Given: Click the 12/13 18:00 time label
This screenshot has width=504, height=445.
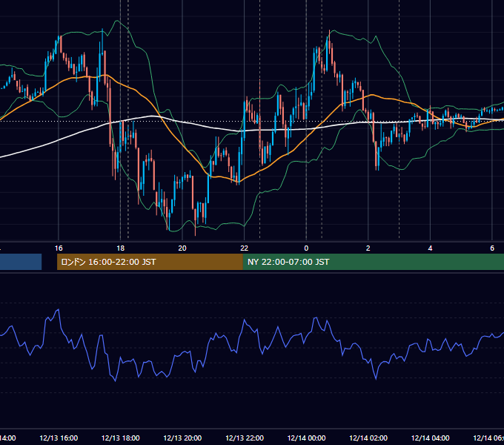Looking at the screenshot, I should click(121, 438).
